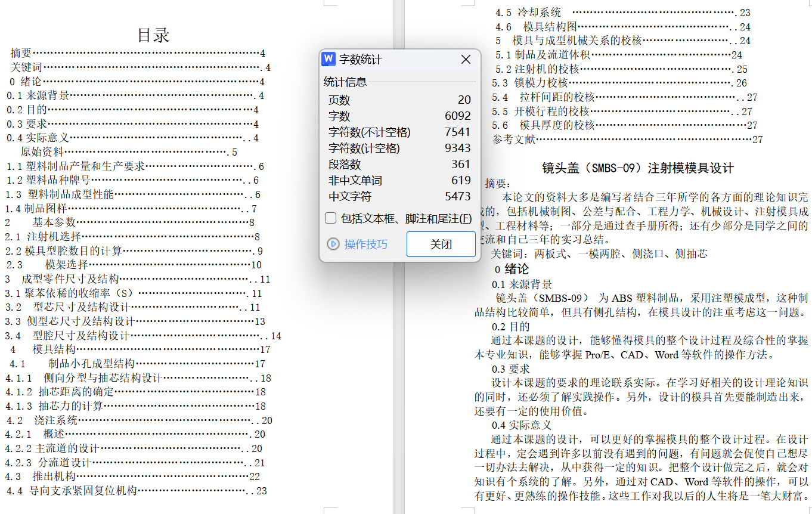Click contents entry 2.3 模架选择
This screenshot has height=514, width=812.
point(134,265)
